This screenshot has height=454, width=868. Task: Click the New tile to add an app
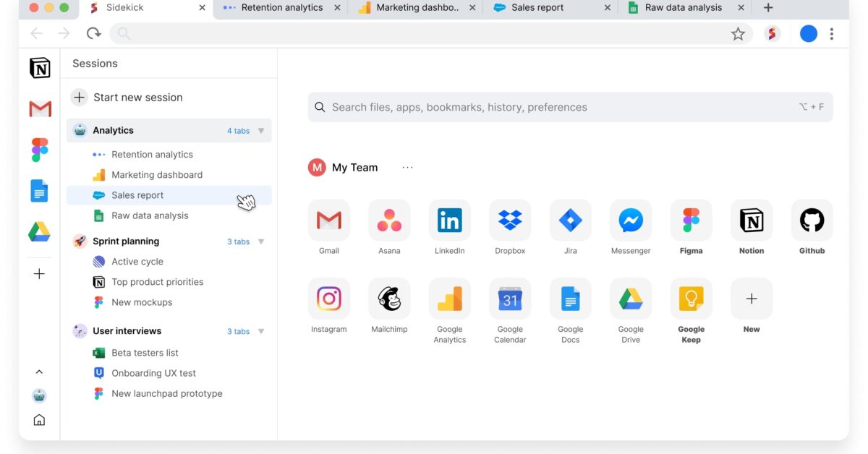click(x=751, y=299)
